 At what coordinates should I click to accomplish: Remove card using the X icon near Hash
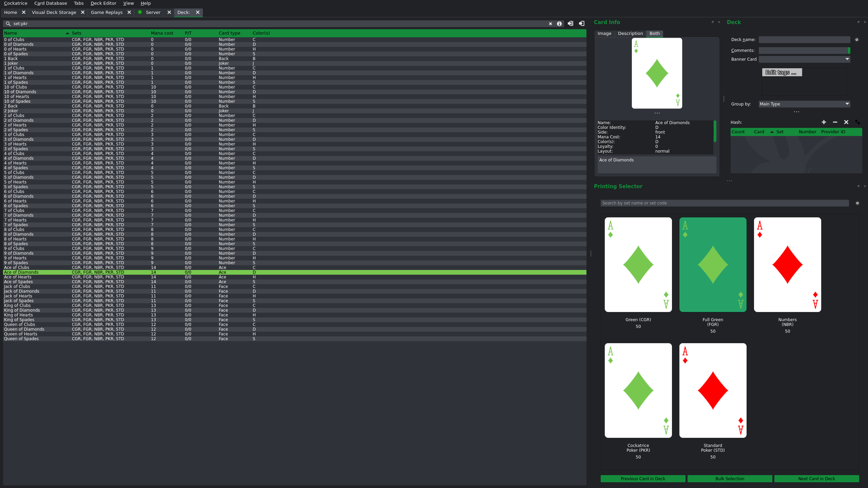[x=846, y=122]
